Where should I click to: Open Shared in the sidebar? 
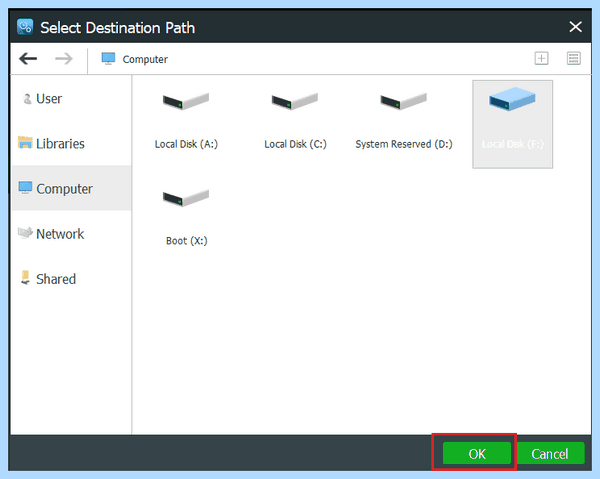point(72,279)
